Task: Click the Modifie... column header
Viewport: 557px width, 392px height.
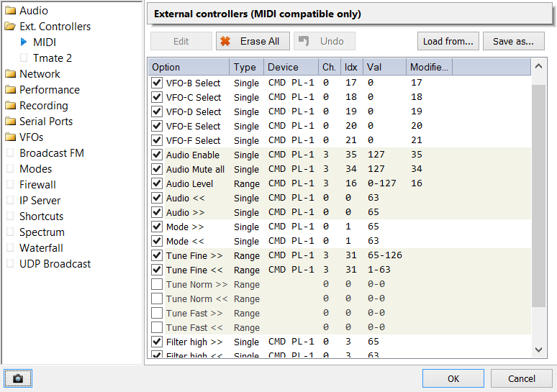Action: (x=429, y=67)
